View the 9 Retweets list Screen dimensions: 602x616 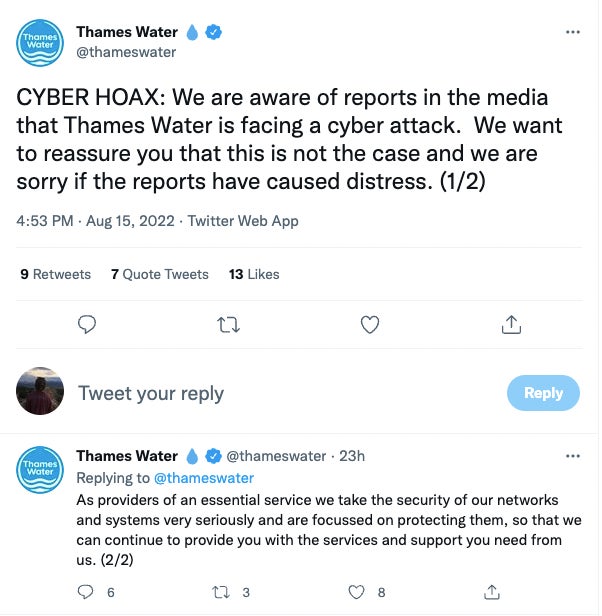coord(55,274)
